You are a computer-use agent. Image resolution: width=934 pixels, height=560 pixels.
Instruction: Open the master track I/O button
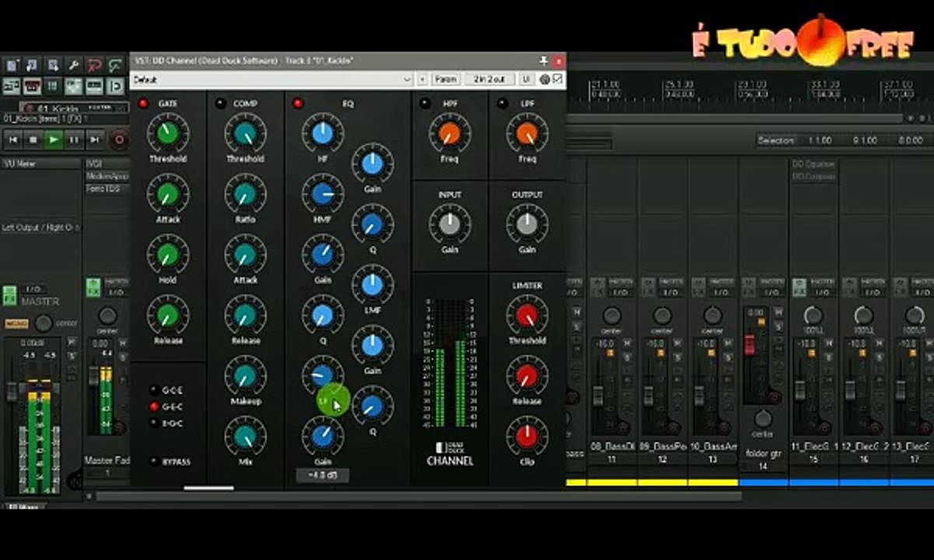coord(33,289)
